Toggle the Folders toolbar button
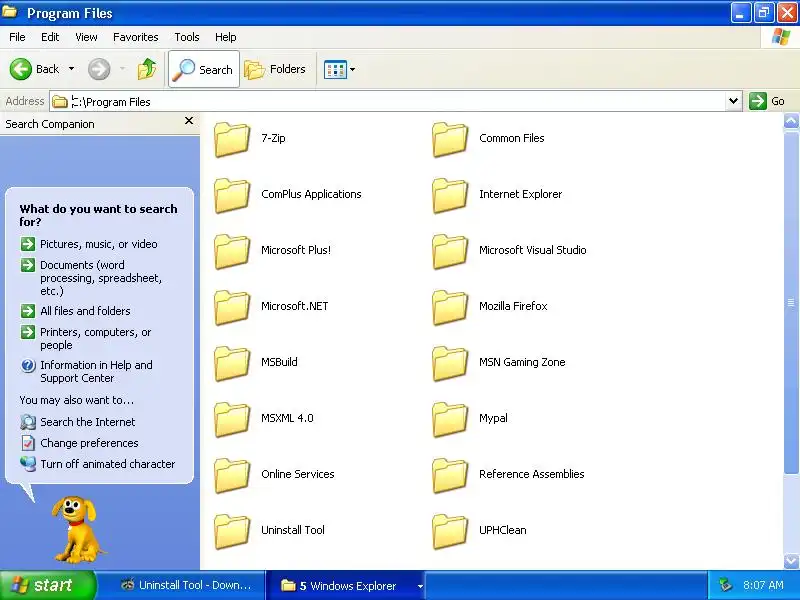Screen dimensions: 800x600 (276, 69)
